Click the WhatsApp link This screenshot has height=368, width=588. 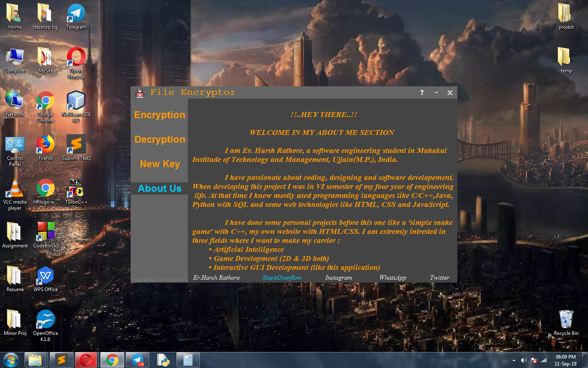click(392, 278)
